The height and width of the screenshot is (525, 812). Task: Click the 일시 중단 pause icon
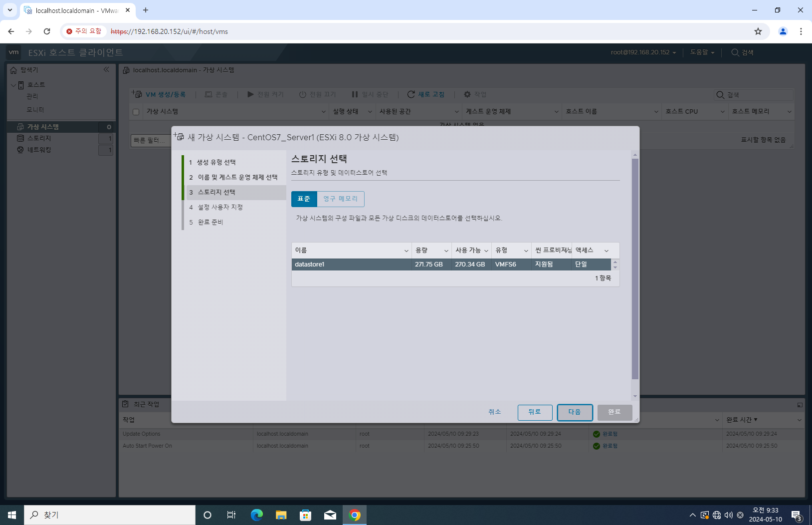355,94
